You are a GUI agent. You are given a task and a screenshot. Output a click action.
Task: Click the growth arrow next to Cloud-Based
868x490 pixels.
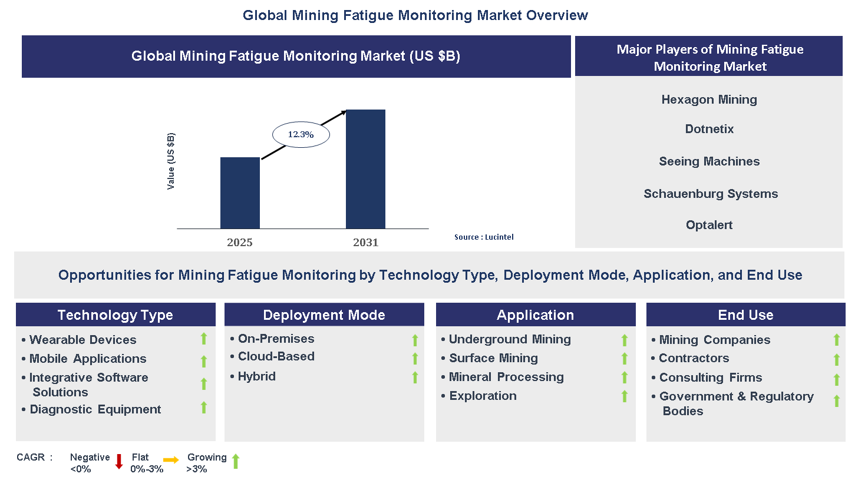(x=415, y=357)
